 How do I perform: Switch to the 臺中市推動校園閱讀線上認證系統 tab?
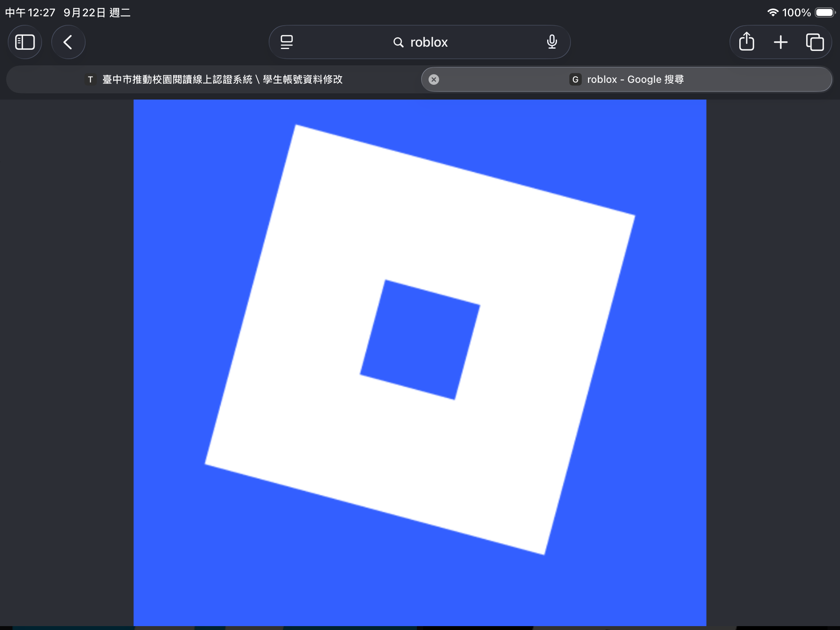214,79
